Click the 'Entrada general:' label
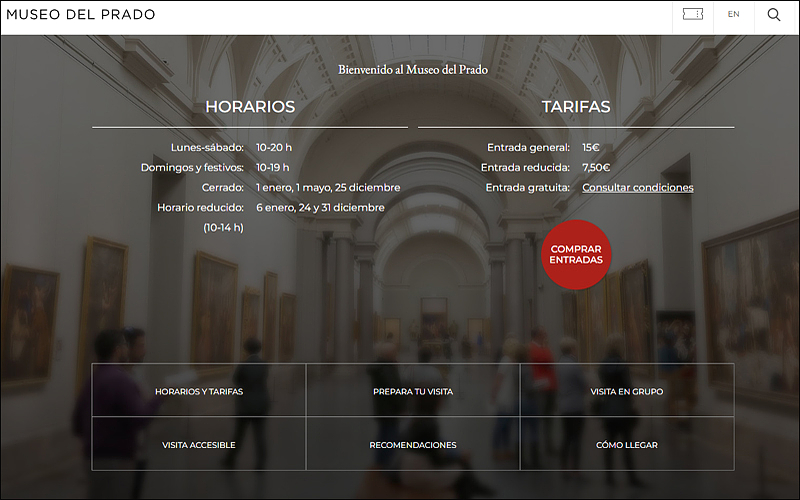This screenshot has height=500, width=800. [529, 147]
